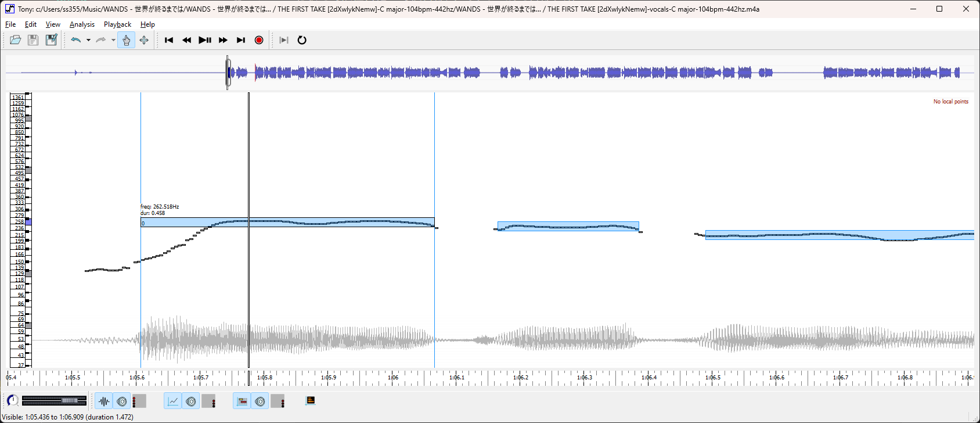Open the Edit menu

coord(31,24)
